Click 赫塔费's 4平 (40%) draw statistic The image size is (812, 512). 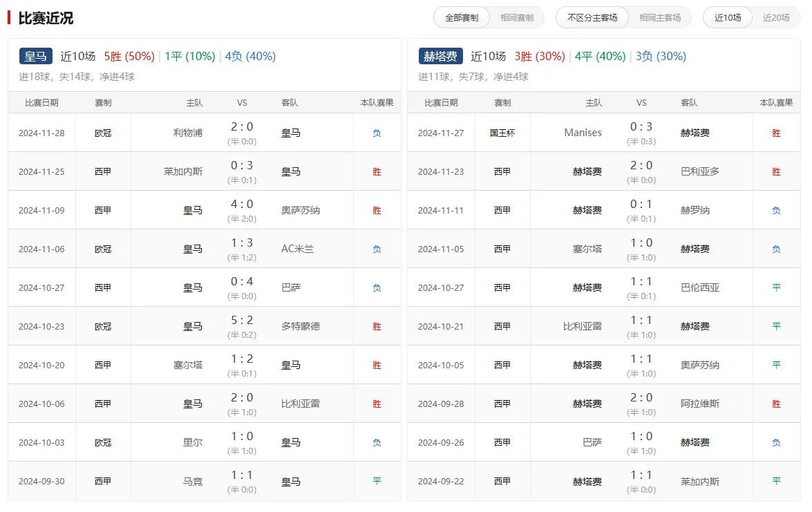(x=601, y=56)
